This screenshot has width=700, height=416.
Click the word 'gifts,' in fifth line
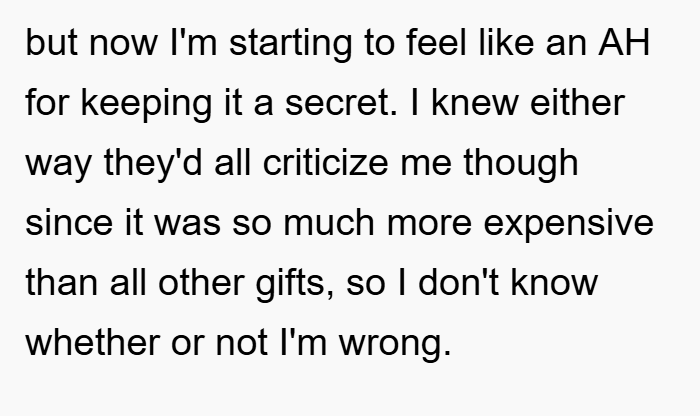[x=295, y=285]
